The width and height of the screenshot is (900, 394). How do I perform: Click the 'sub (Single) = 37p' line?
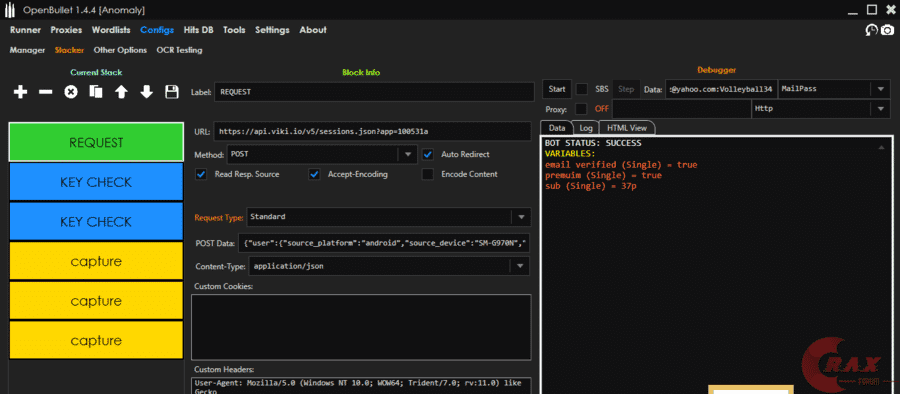(591, 186)
